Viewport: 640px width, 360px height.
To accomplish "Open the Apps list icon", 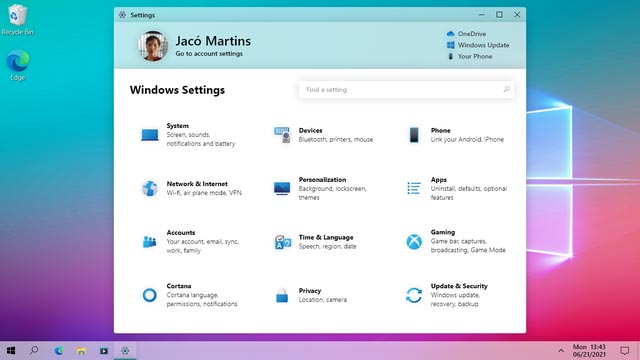I will pyautogui.click(x=414, y=188).
